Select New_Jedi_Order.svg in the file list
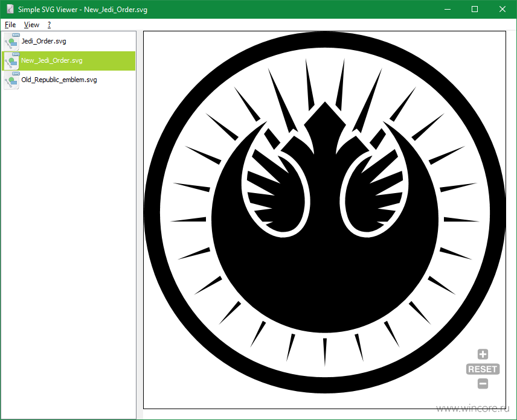This screenshot has width=517, height=420. pyautogui.click(x=69, y=60)
